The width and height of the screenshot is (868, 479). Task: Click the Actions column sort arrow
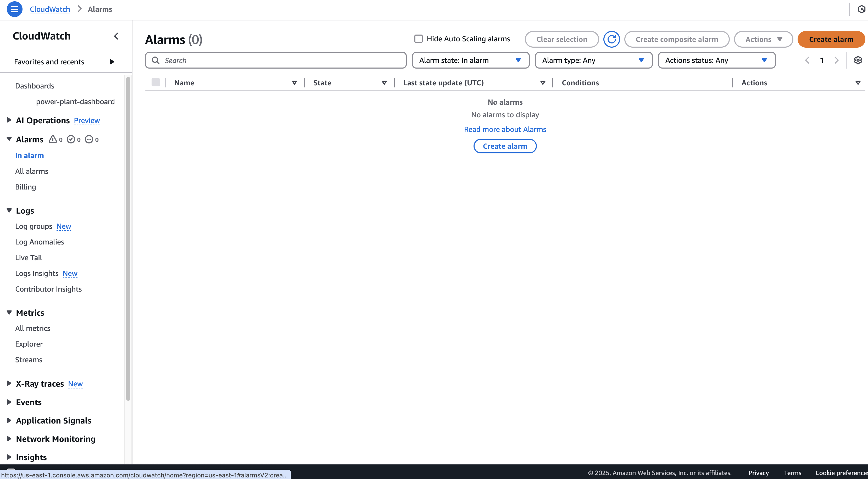pos(858,83)
